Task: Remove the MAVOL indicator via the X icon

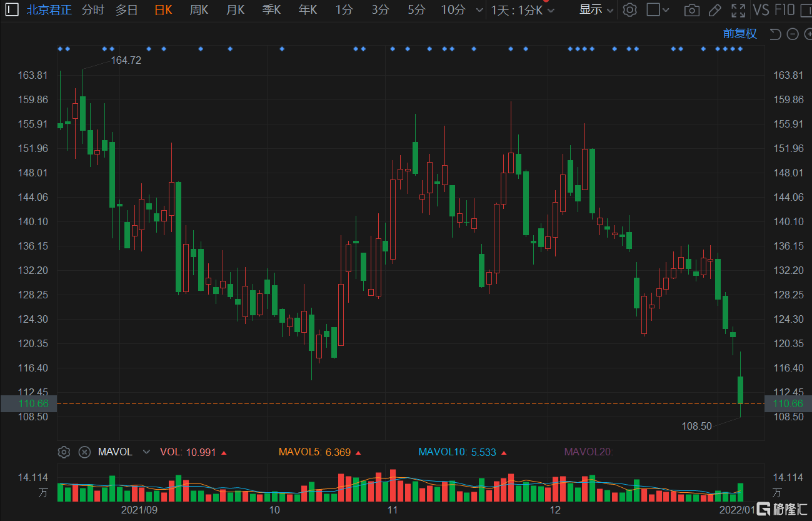Action: click(84, 452)
